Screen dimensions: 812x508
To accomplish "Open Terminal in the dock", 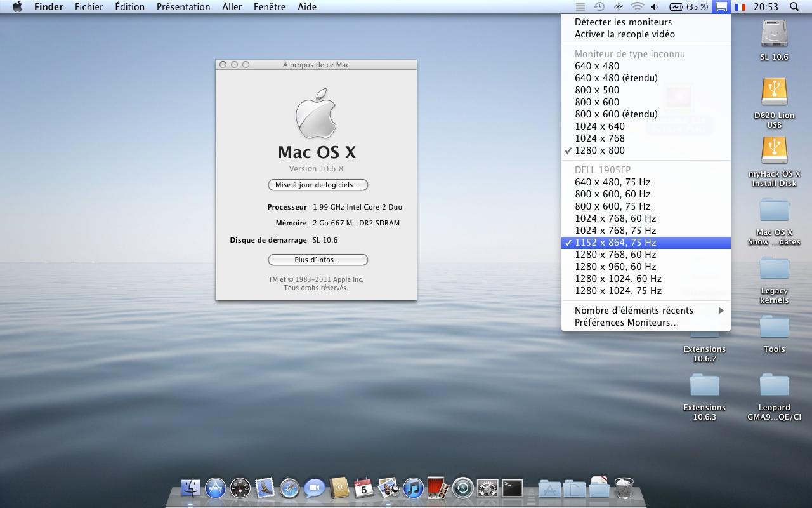I will pyautogui.click(x=512, y=488).
